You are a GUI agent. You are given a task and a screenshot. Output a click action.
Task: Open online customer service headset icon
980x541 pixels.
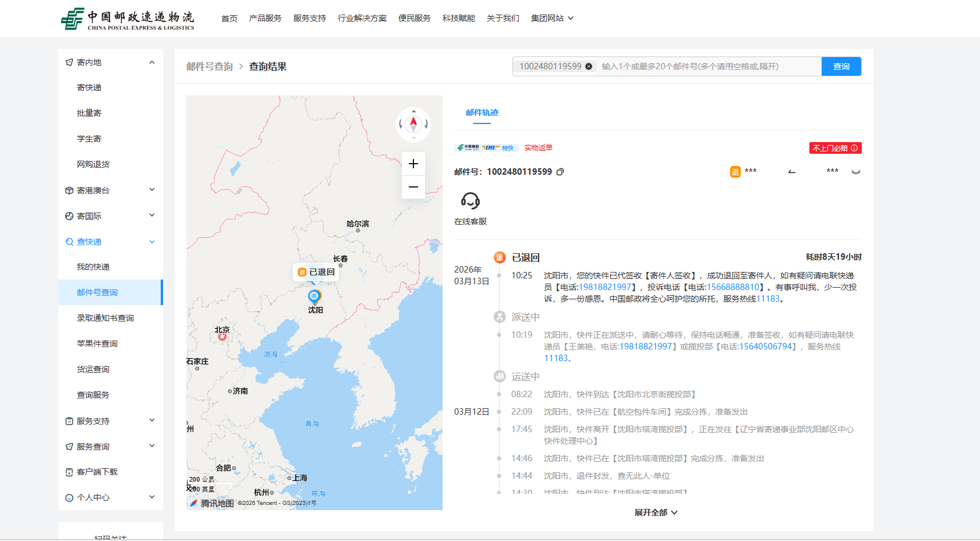[470, 201]
